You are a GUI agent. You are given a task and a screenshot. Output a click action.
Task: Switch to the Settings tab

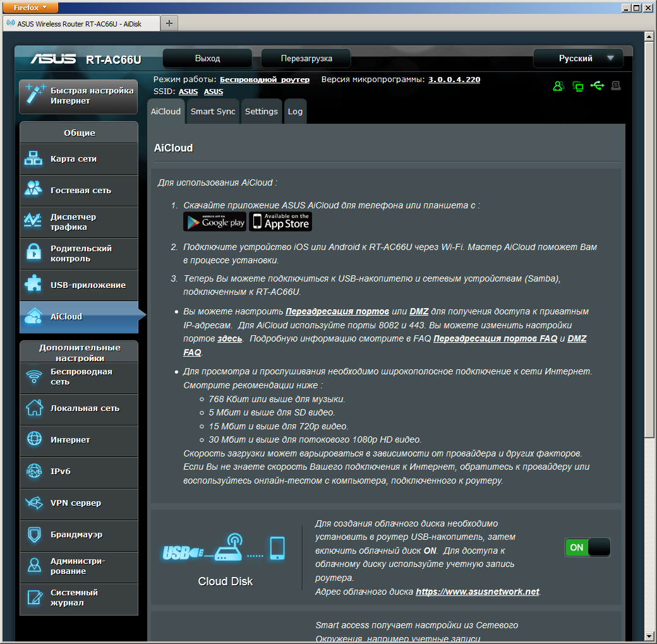[262, 111]
